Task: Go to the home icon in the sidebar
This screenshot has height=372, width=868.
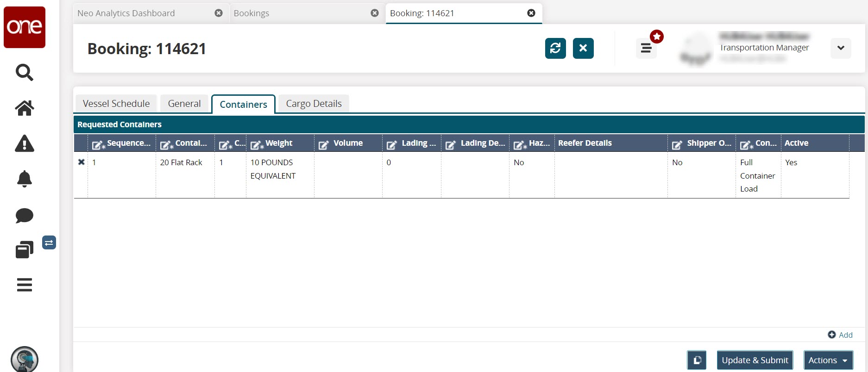Action: pyautogui.click(x=25, y=108)
